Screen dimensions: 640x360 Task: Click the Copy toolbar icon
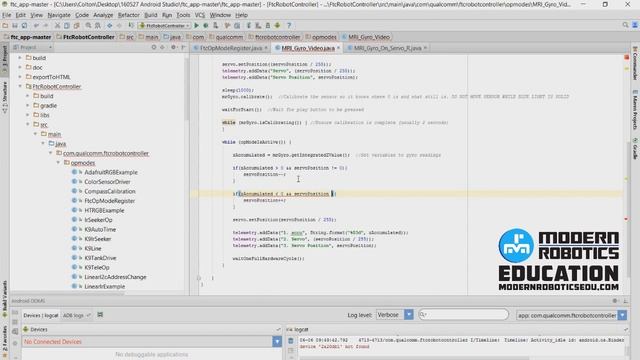67,25
